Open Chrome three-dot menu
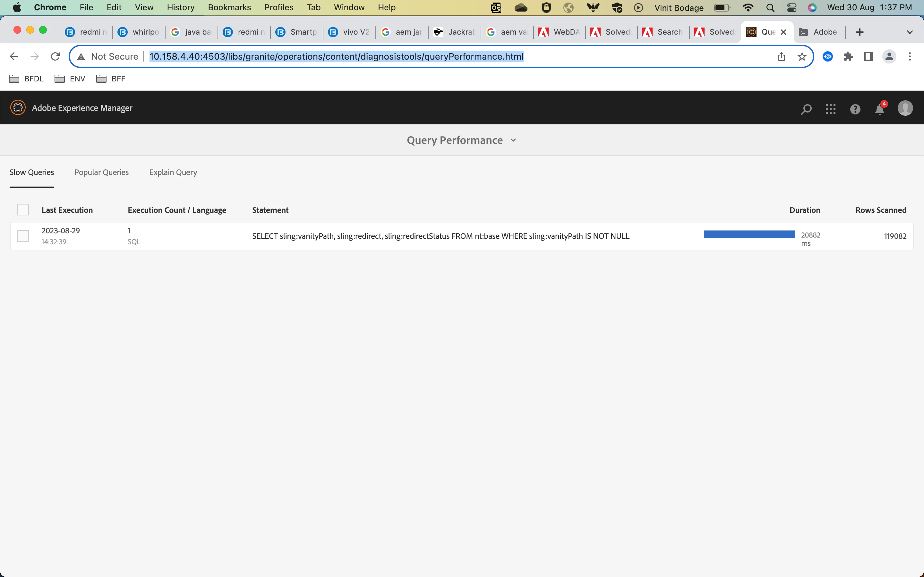Screen dimensions: 924x577 pos(910,56)
